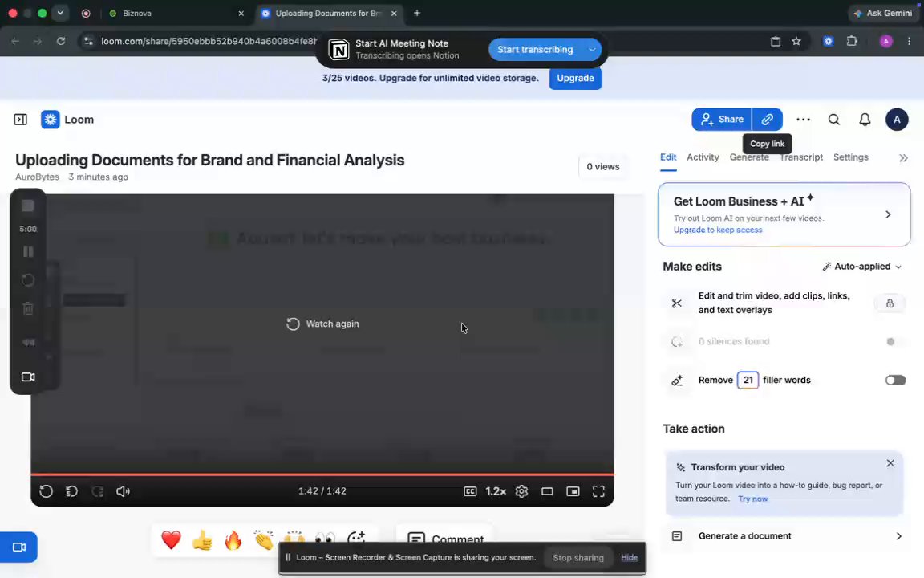The image size is (924, 578).
Task: Switch to theater mode
Action: coord(548,491)
